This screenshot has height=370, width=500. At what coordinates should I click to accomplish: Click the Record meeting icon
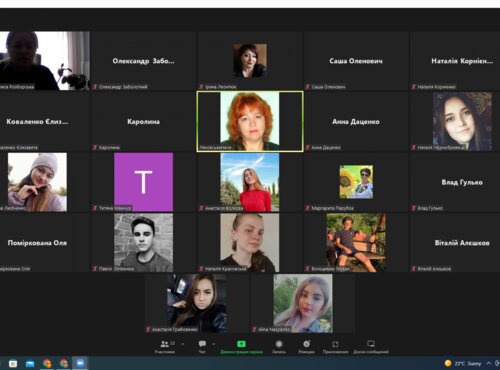click(x=279, y=344)
